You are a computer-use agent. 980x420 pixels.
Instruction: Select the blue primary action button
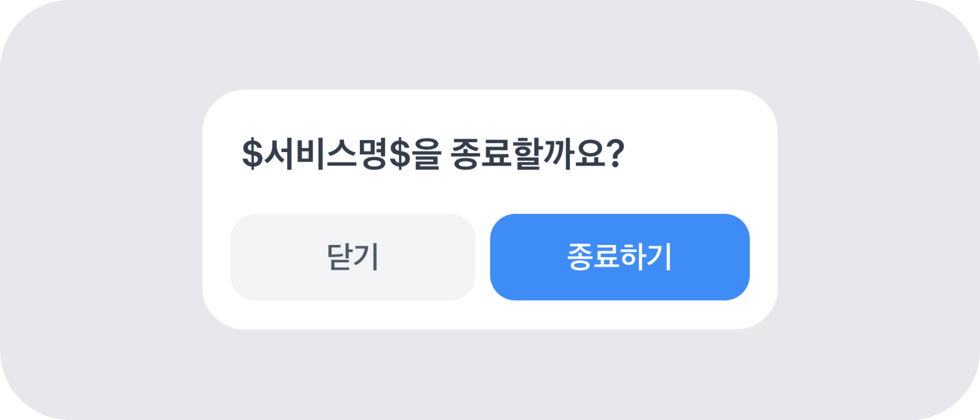tap(619, 257)
